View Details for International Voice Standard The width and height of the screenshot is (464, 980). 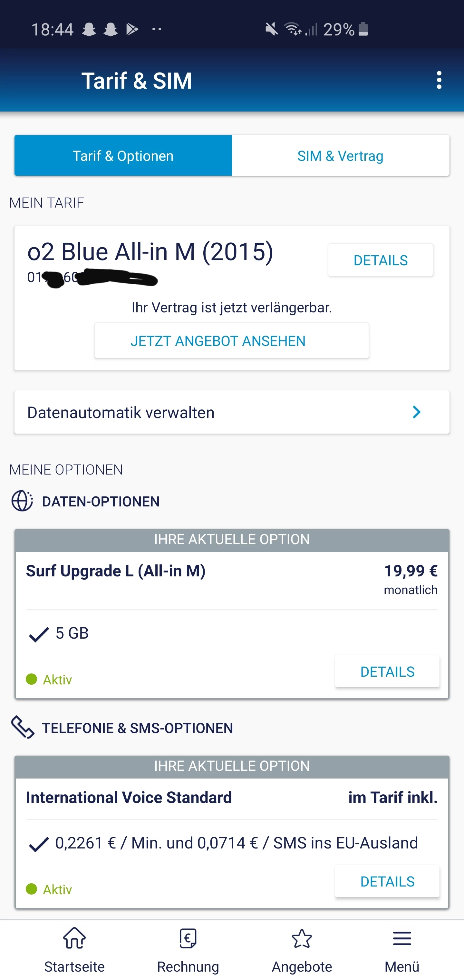387,881
